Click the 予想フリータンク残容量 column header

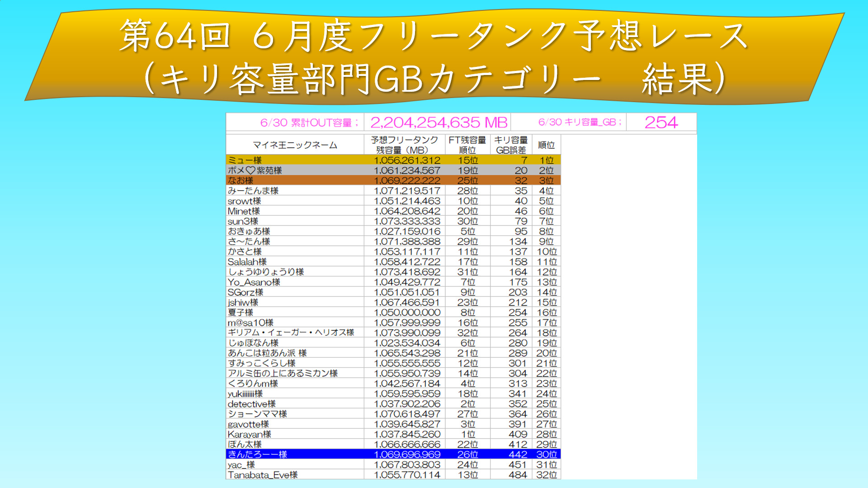point(404,145)
